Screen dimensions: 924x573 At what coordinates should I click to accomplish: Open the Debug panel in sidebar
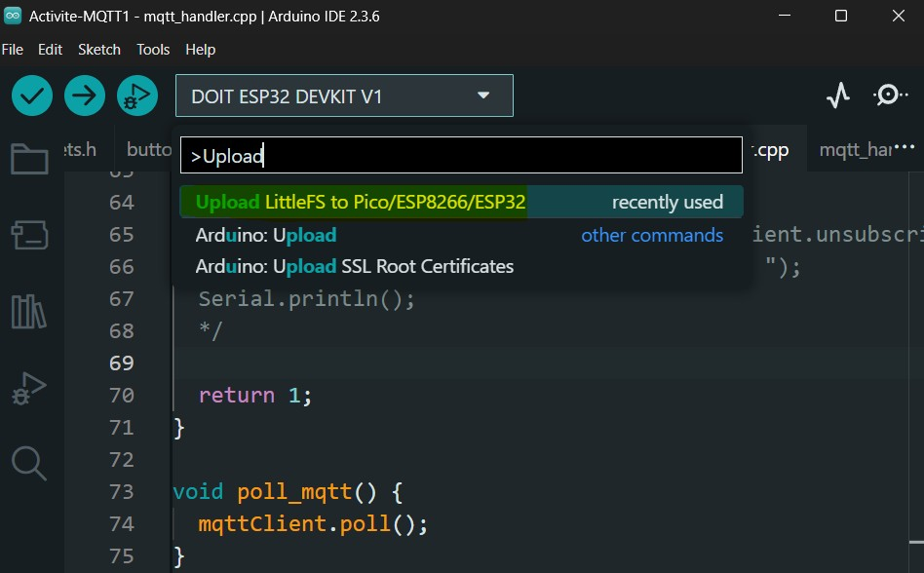(x=29, y=388)
